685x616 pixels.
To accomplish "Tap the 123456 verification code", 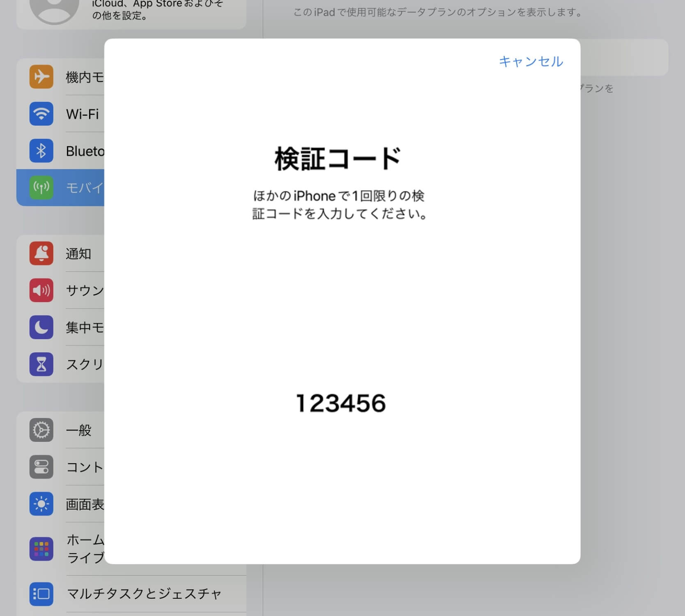I will tap(341, 403).
